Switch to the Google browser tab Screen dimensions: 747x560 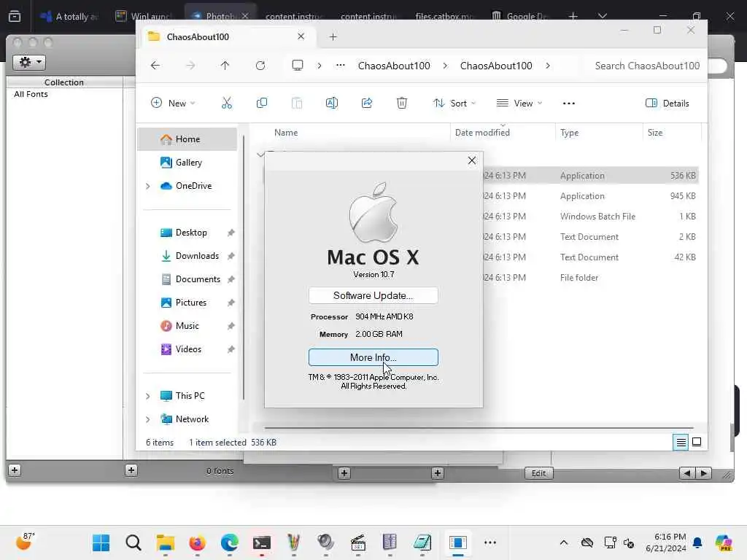point(522,16)
